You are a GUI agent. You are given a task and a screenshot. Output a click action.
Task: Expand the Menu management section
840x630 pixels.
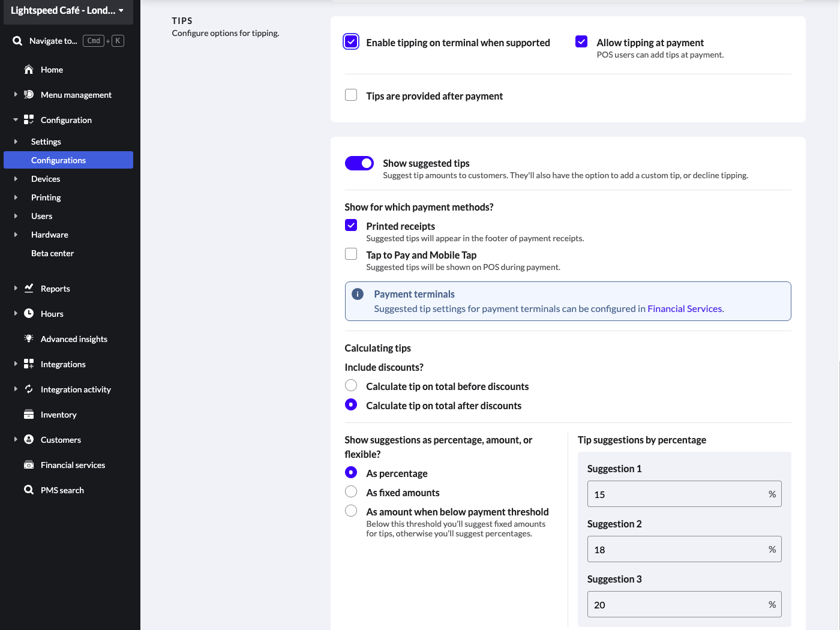click(16, 95)
